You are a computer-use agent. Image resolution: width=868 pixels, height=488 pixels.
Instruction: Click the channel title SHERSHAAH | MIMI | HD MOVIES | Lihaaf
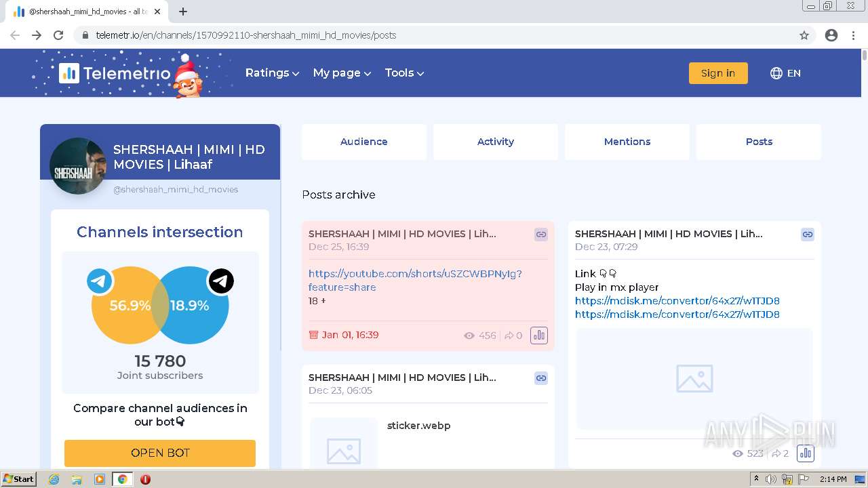tap(189, 157)
